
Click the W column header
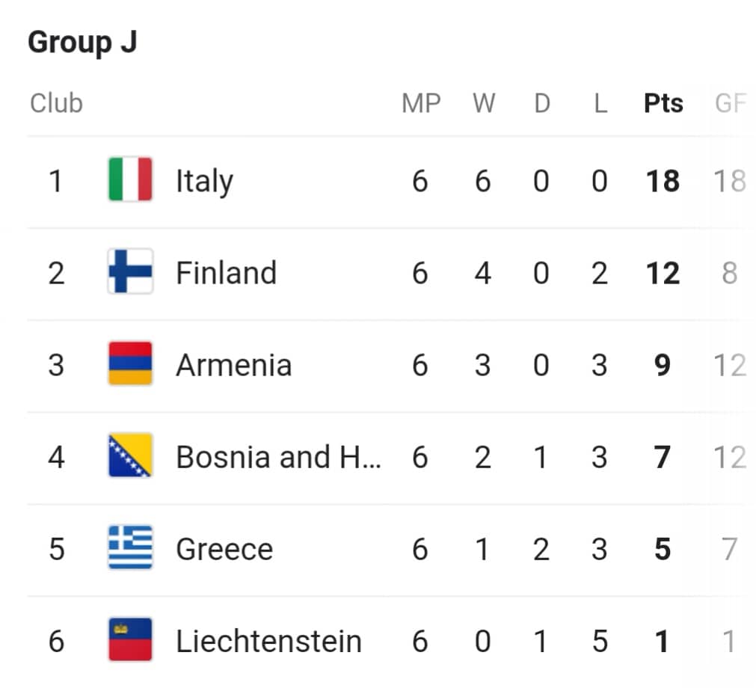coord(484,103)
